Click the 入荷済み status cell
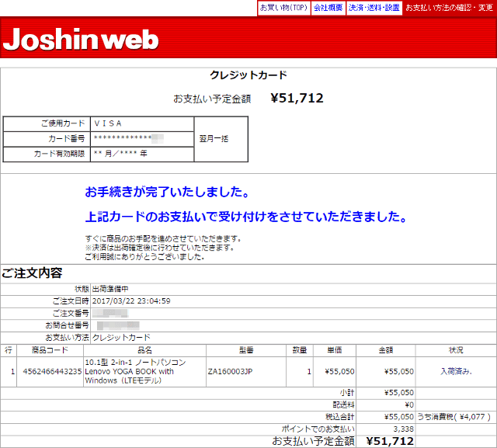The width and height of the screenshot is (497, 448). [456, 372]
